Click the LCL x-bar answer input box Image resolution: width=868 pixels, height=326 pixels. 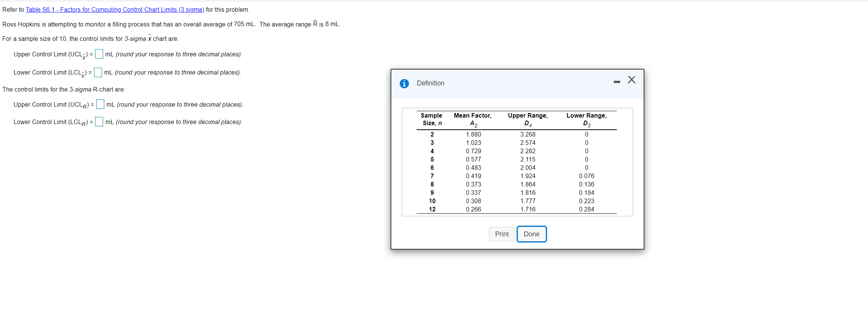point(98,72)
